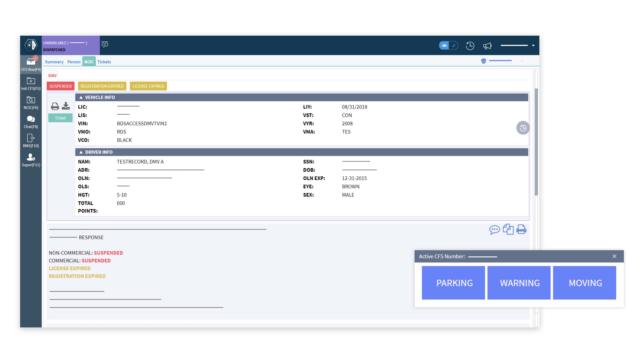Copy the response using copy icon
This screenshot has width=644, height=362.
(x=508, y=229)
